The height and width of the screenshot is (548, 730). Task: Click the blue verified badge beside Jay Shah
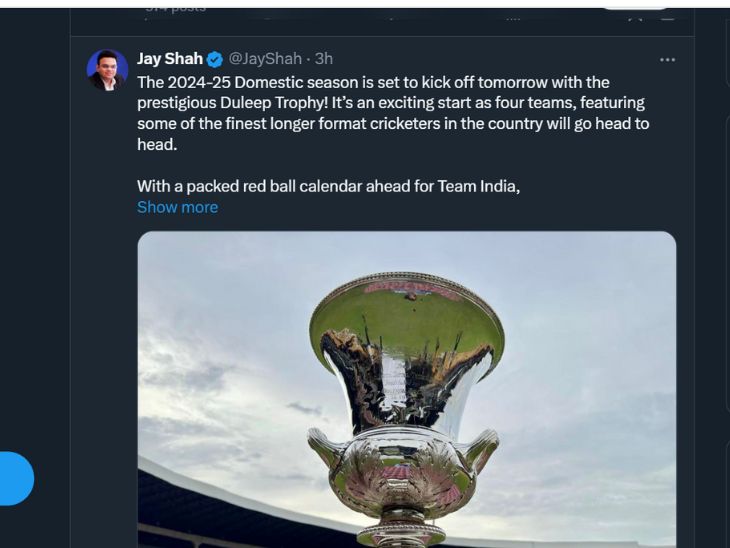click(215, 60)
